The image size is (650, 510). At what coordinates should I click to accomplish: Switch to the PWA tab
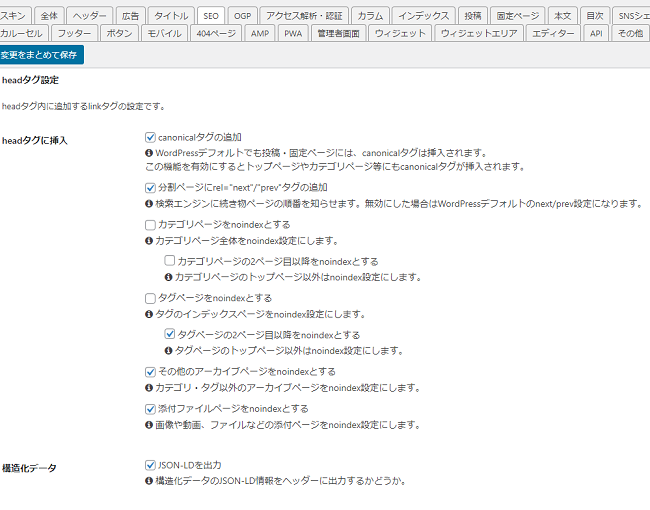293,33
